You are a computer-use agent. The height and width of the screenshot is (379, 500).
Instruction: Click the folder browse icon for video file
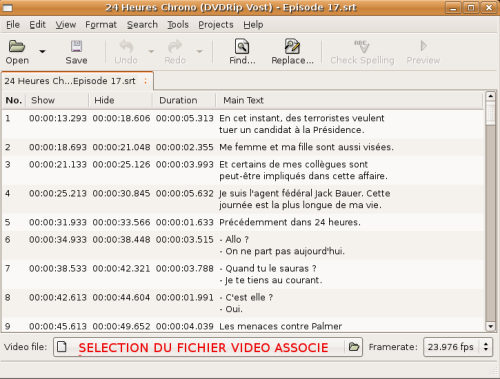tap(354, 347)
